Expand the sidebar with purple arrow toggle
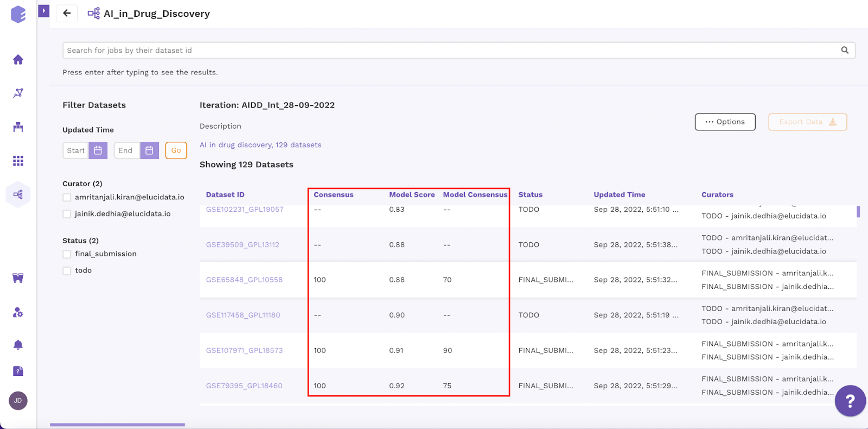868x429 pixels. point(44,10)
